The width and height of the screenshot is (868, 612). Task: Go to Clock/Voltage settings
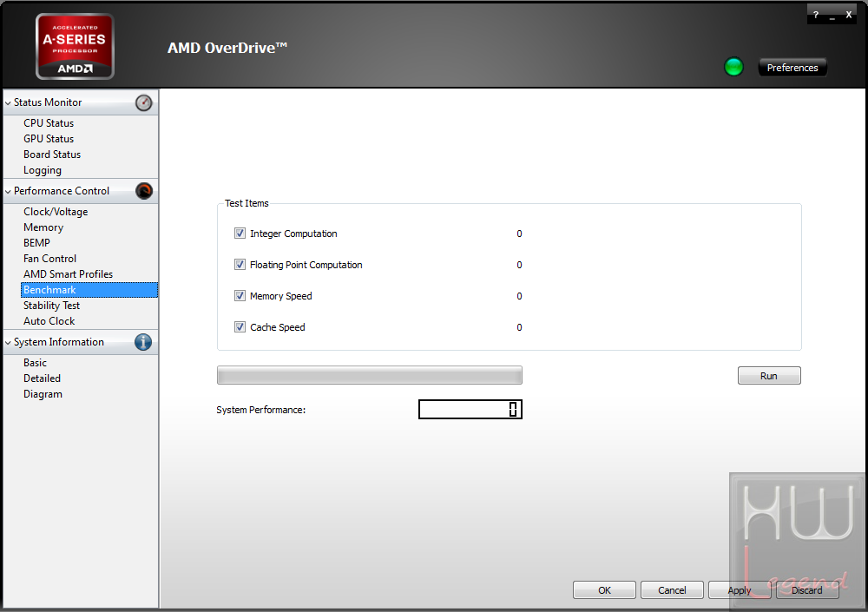click(56, 212)
